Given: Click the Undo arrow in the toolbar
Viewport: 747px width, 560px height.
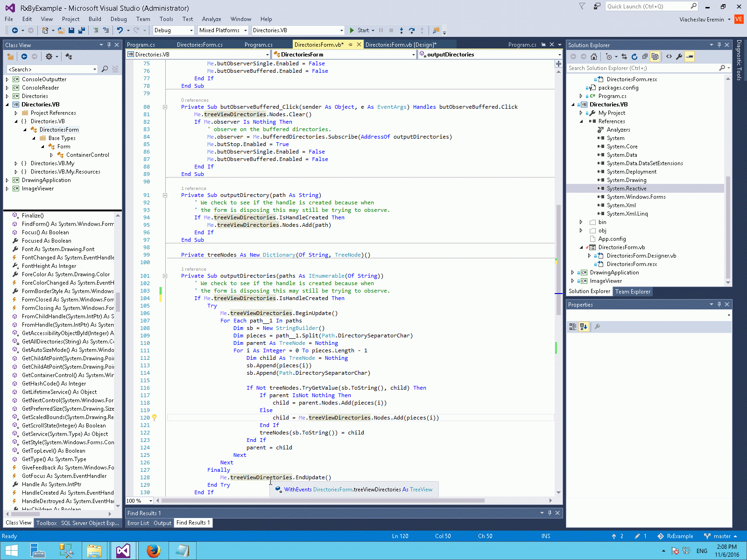Looking at the screenshot, I should click(x=120, y=30).
